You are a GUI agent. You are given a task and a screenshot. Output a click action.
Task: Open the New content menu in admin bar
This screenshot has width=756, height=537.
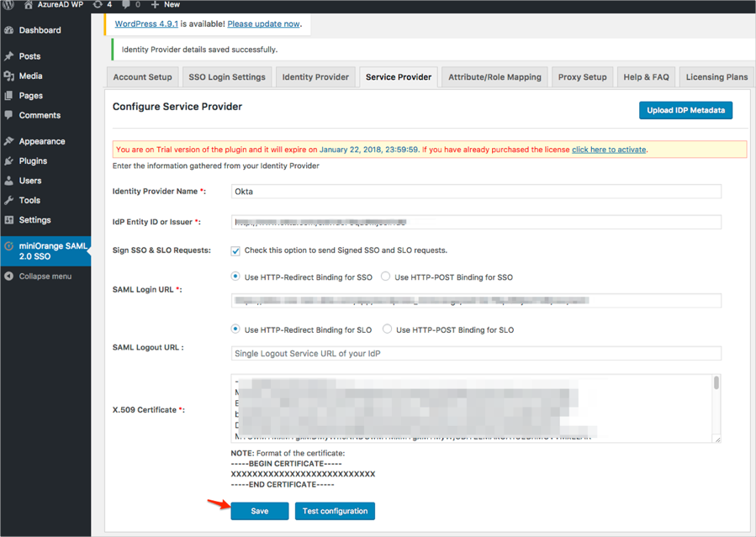[166, 5]
